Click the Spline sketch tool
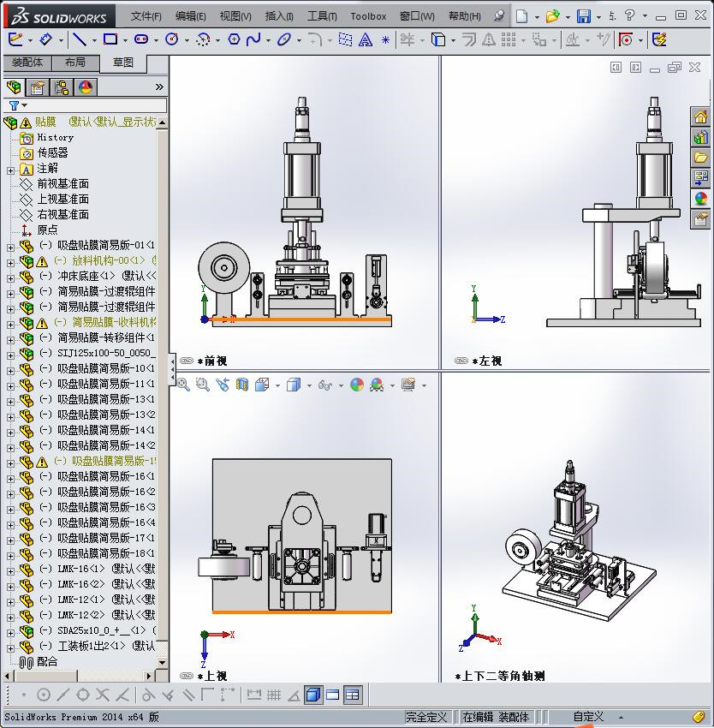 (253, 39)
